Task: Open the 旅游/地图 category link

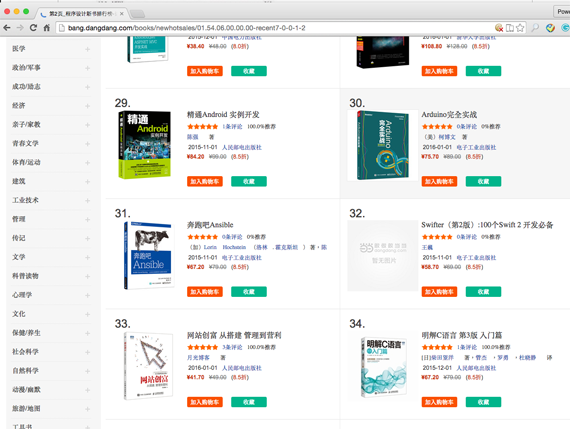Action: (26, 408)
